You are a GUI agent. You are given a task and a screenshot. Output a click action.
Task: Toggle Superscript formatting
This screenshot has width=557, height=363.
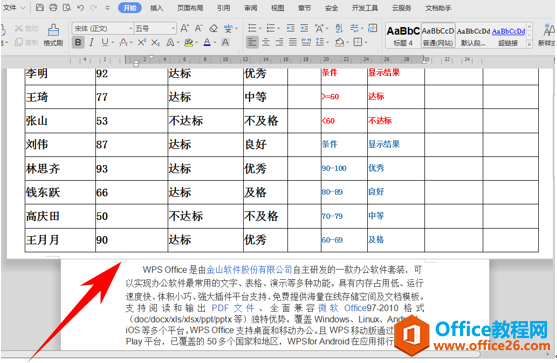[x=141, y=43]
